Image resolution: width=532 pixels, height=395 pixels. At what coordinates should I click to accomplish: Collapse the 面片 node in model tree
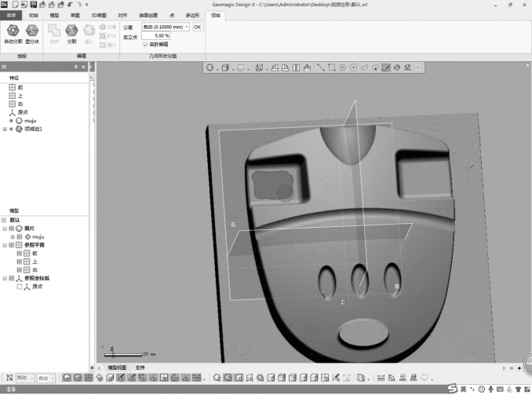tap(5, 228)
